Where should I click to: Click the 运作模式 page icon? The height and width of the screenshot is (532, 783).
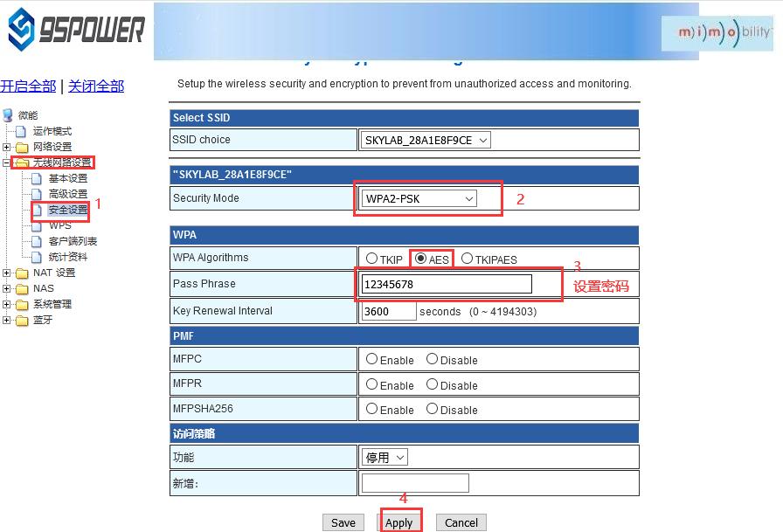(x=22, y=131)
